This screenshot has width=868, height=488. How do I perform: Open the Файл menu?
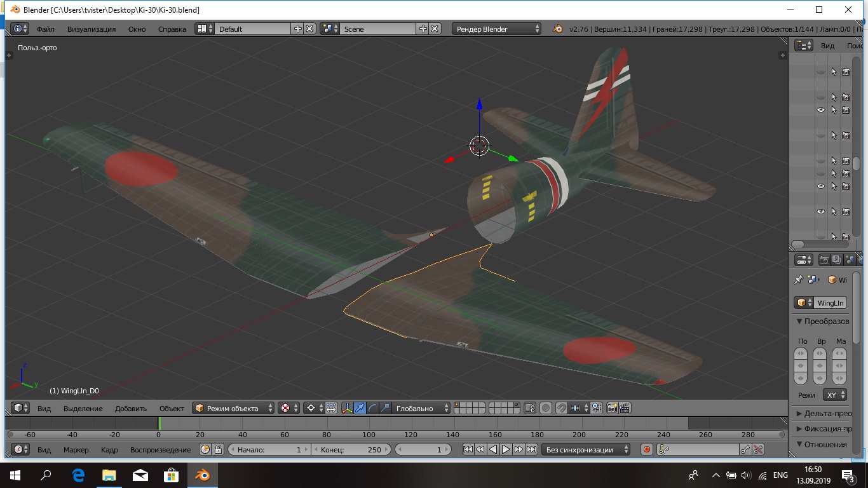[45, 29]
